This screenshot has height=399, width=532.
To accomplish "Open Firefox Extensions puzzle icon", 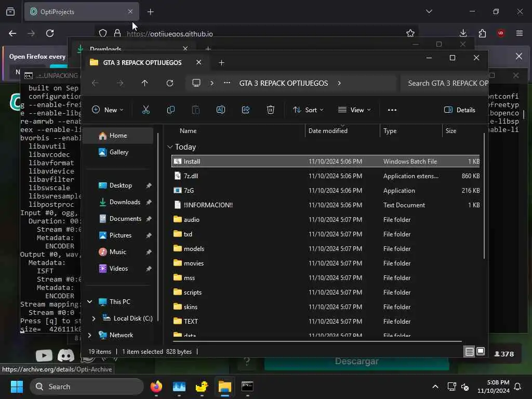I will [x=482, y=33].
